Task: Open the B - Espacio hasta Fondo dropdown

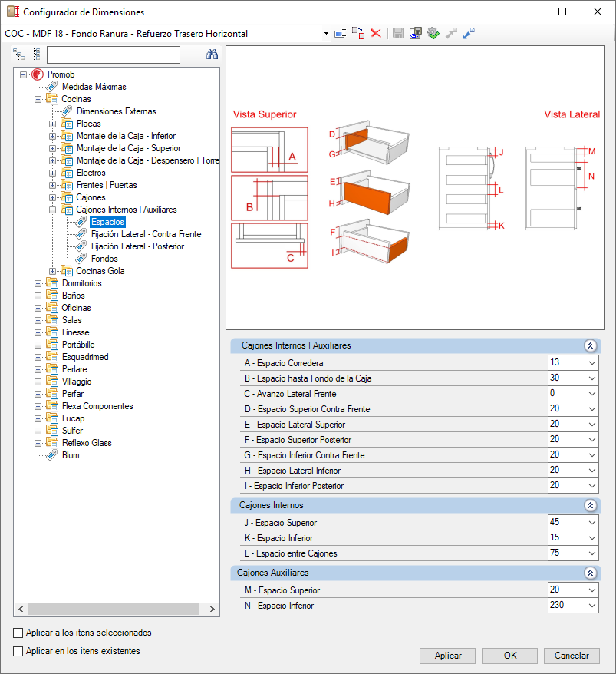Action: click(592, 378)
